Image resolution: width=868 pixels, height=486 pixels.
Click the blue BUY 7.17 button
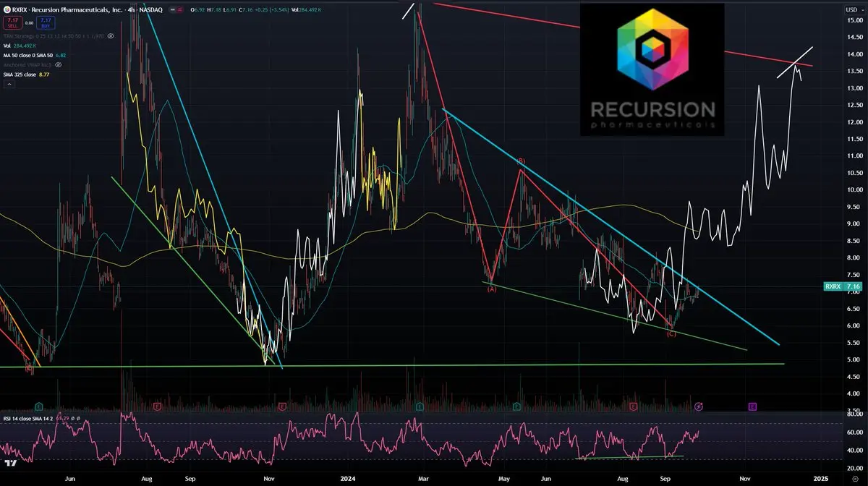click(46, 23)
